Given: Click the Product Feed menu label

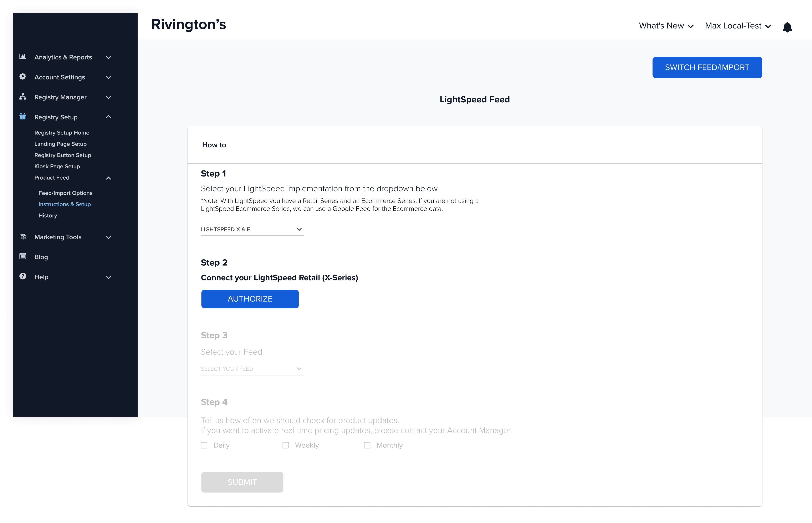Looking at the screenshot, I should [52, 178].
